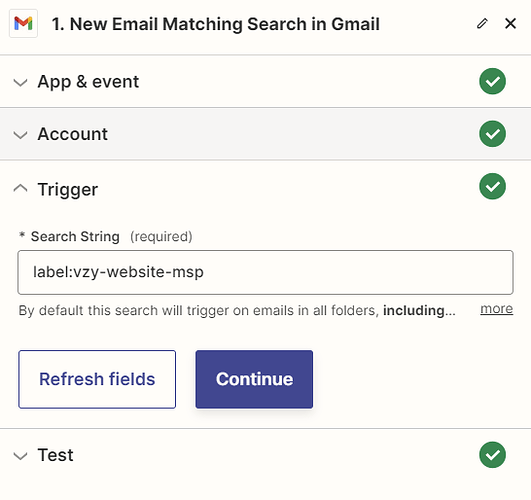Collapse the Trigger section chevron

[x=20, y=188]
